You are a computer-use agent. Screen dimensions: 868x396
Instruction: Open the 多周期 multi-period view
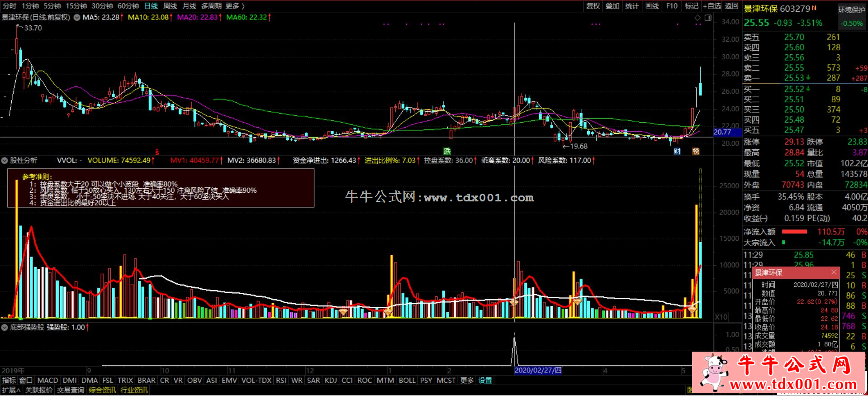[211, 6]
